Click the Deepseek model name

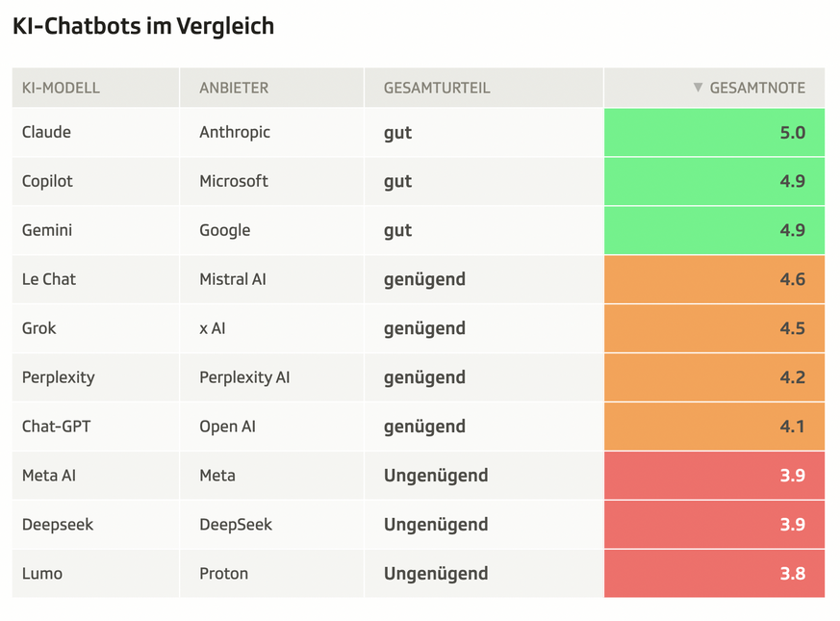[x=58, y=525]
